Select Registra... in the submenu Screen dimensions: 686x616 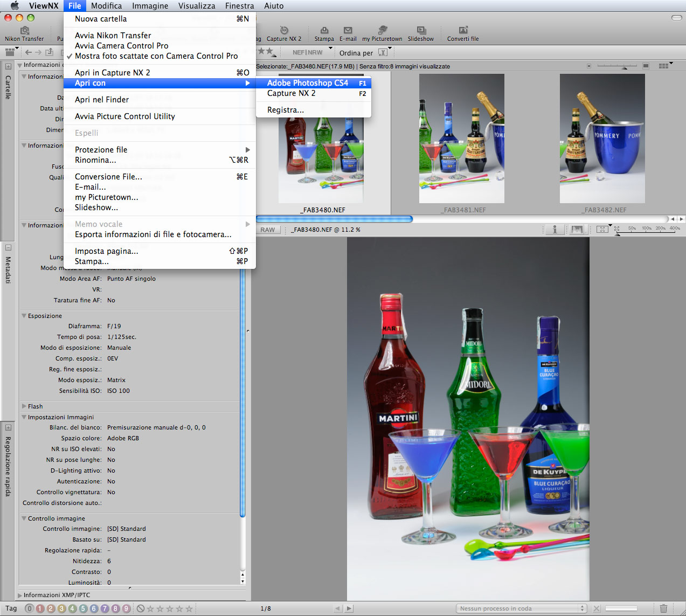[314, 110]
